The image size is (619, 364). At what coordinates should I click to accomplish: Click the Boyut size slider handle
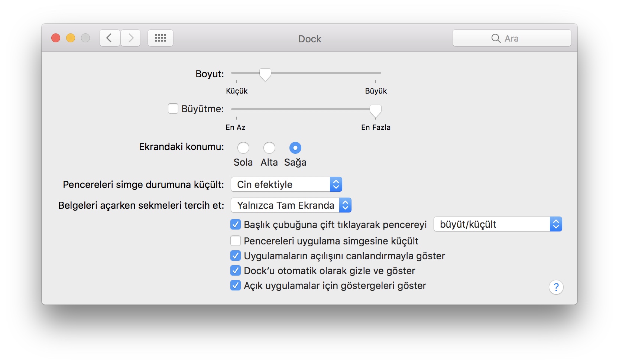point(265,74)
